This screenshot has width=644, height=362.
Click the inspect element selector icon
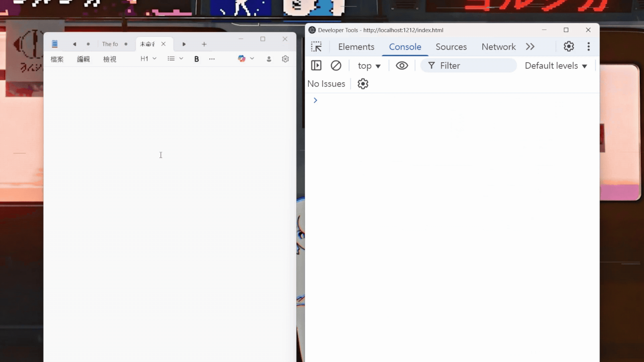(316, 47)
